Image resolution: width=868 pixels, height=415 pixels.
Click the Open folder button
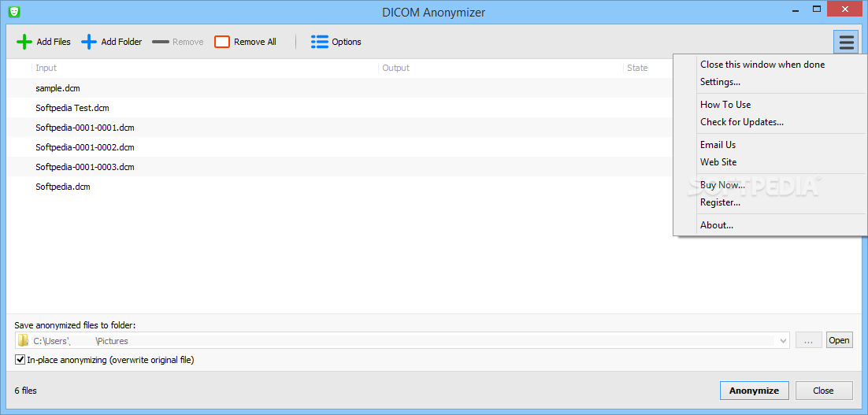pyautogui.click(x=839, y=340)
